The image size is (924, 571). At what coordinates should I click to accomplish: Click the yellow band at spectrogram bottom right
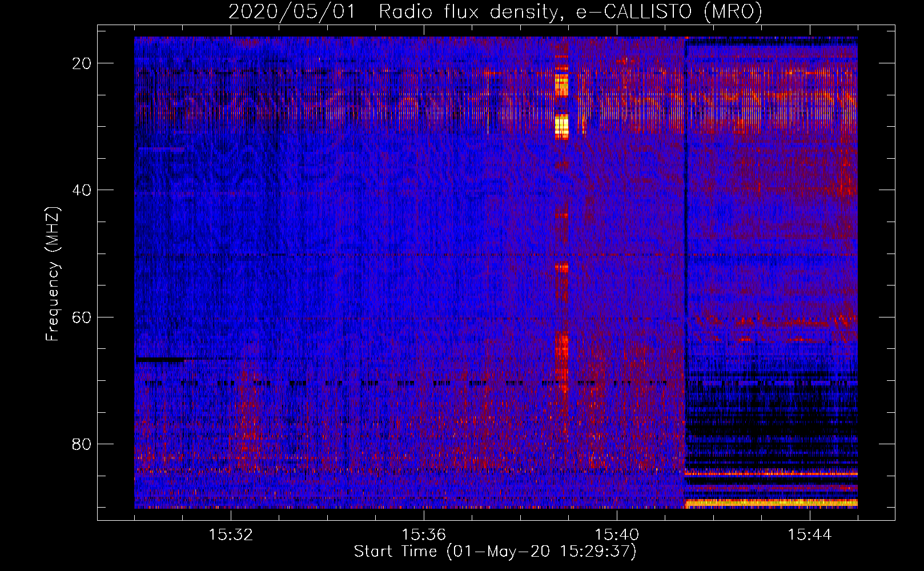(x=772, y=503)
